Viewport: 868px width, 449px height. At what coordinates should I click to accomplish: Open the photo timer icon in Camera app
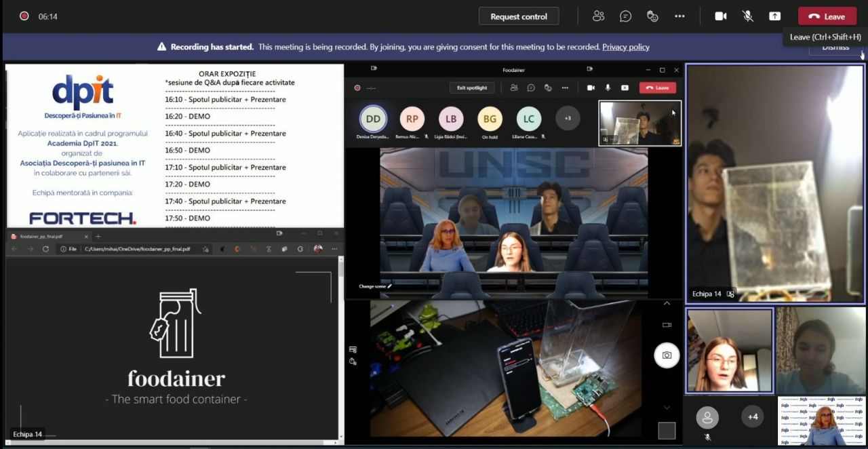tap(353, 362)
